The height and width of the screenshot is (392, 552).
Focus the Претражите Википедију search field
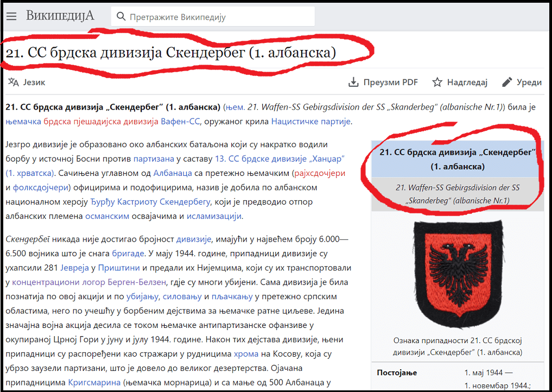pos(213,16)
